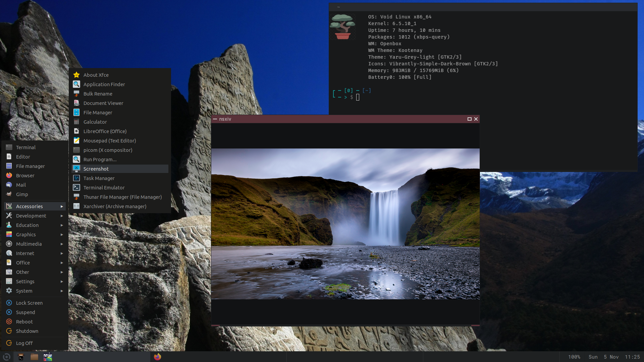Expand the System submenu
The width and height of the screenshot is (644, 362).
[35, 291]
